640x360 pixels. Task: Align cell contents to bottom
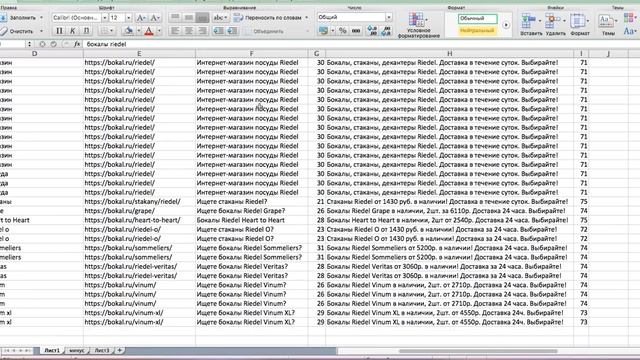click(202, 18)
